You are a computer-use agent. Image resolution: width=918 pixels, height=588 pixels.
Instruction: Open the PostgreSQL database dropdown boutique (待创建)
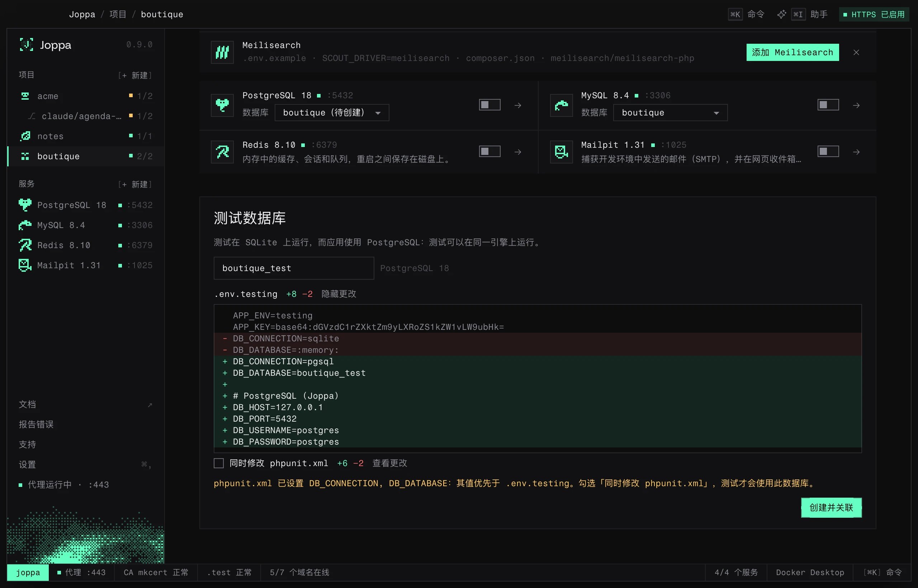(x=332, y=113)
